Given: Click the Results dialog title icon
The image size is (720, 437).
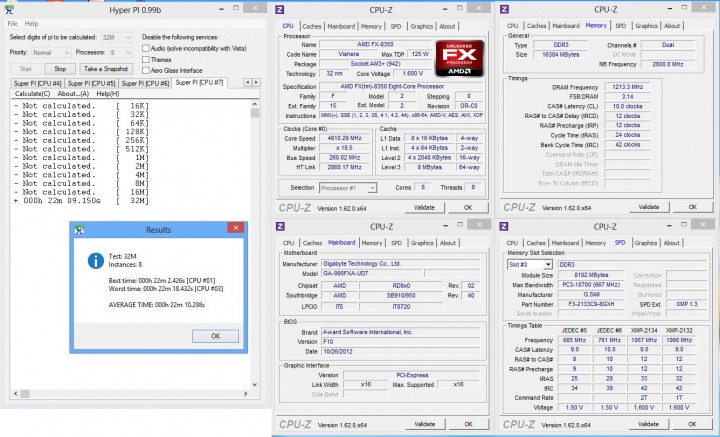Looking at the screenshot, I should coord(79,230).
